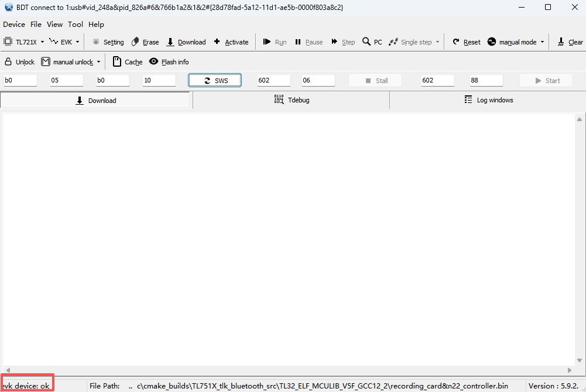
Task: Click the Stall button
Action: (x=375, y=80)
